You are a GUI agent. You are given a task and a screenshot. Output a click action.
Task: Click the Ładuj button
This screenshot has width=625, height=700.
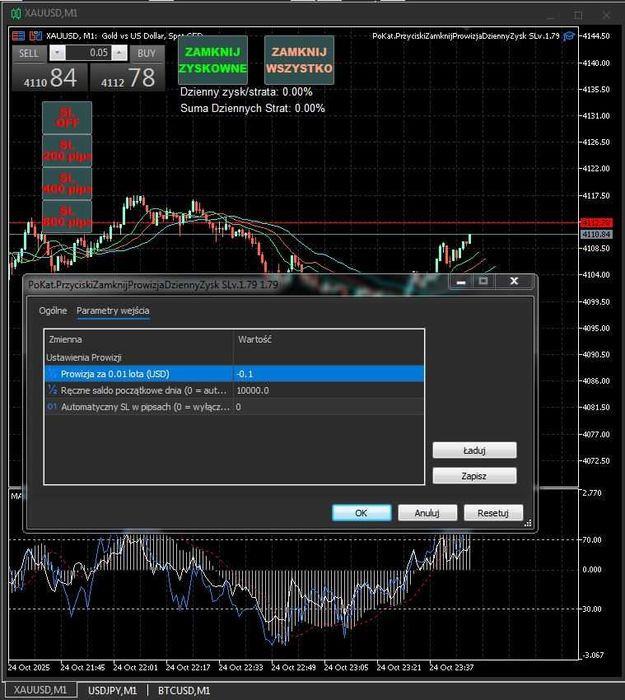coord(475,450)
